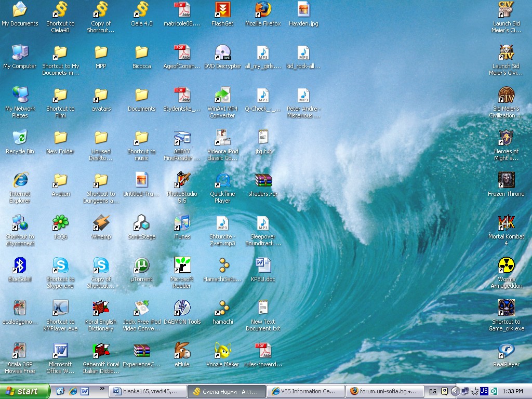Click the system clock showing 1:33 PM
The height and width of the screenshot is (399, 532).
(513, 391)
